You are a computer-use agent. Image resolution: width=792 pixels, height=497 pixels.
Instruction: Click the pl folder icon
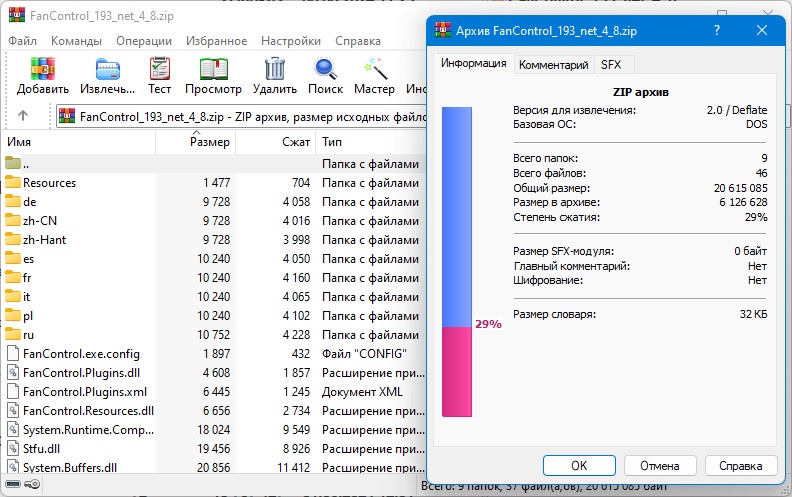(13, 315)
